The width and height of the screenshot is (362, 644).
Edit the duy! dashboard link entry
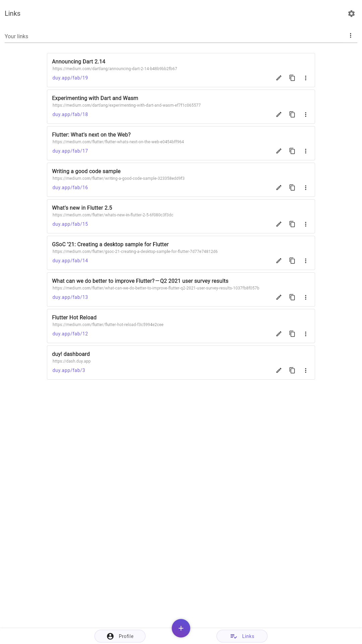coord(279,370)
